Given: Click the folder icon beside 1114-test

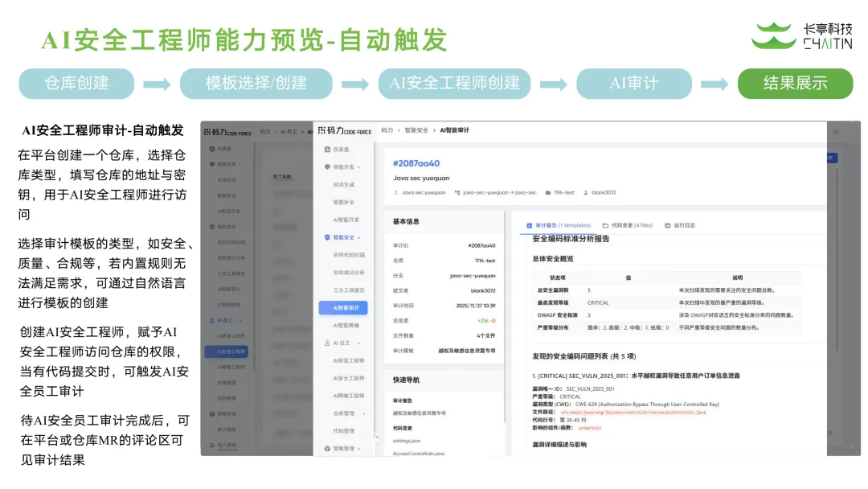Looking at the screenshot, I should (x=548, y=193).
